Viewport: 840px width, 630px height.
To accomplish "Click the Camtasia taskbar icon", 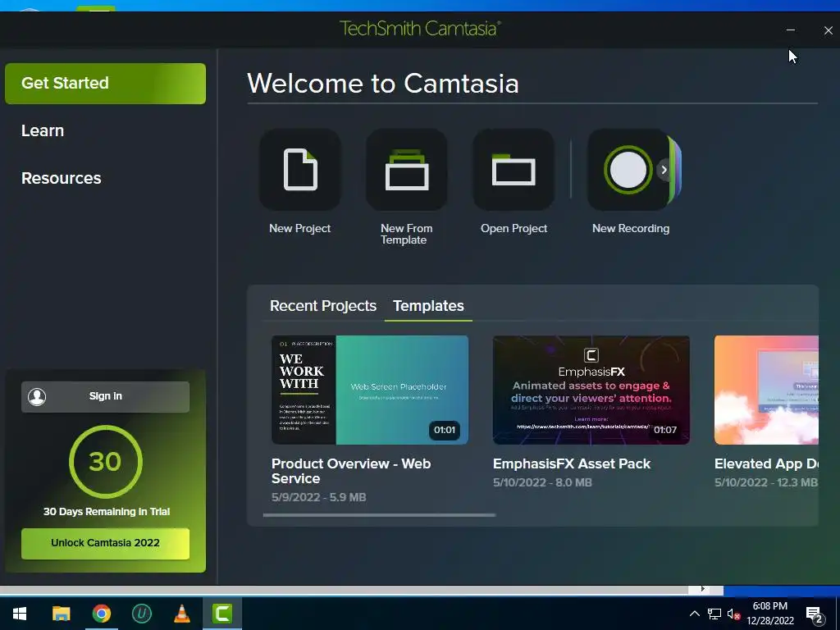I will [x=221, y=614].
